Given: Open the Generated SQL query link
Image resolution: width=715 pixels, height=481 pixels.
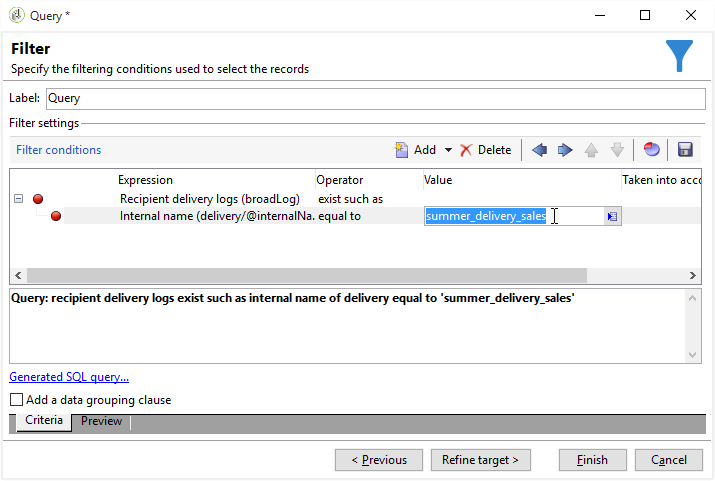Looking at the screenshot, I should [x=69, y=377].
